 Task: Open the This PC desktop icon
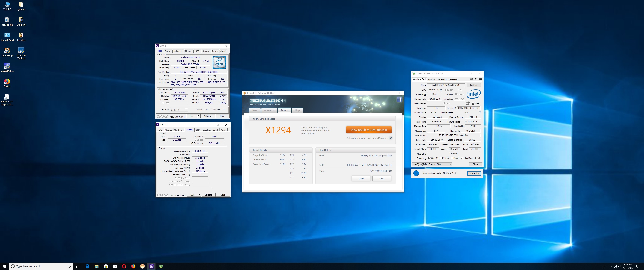(x=7, y=6)
